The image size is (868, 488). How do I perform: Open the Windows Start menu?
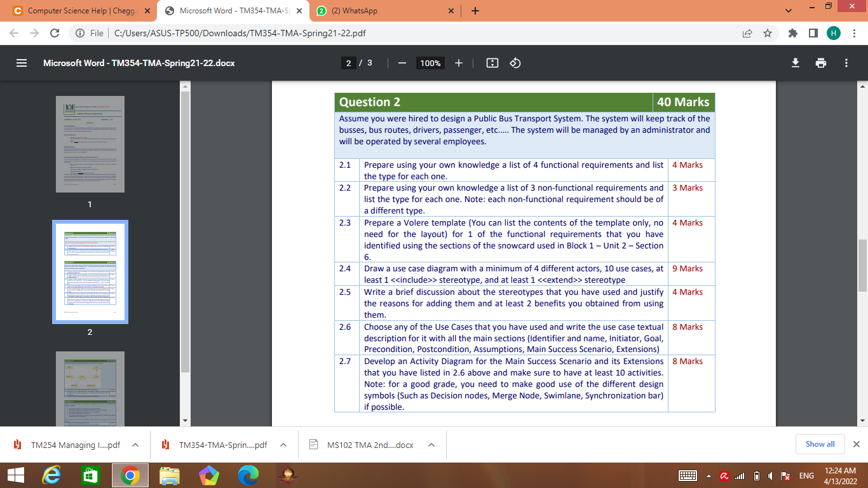15,475
